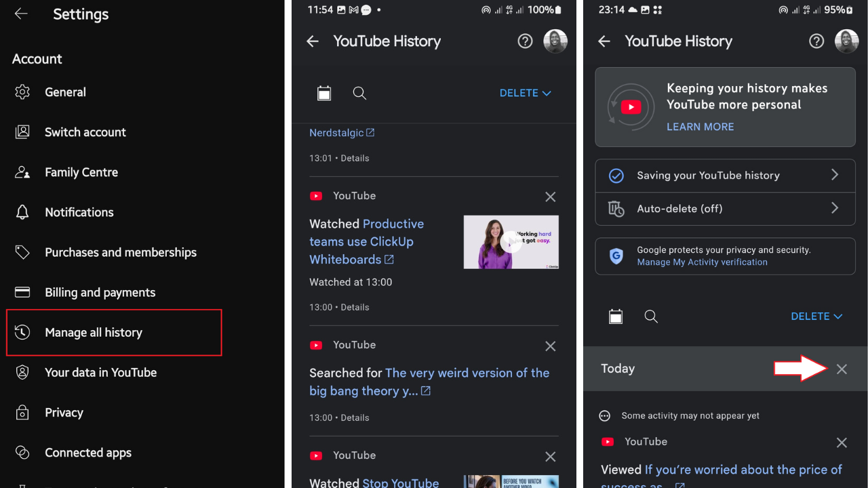This screenshot has height=488, width=868.
Task: Click the help question mark beside middle avatar
Action: 525,41
